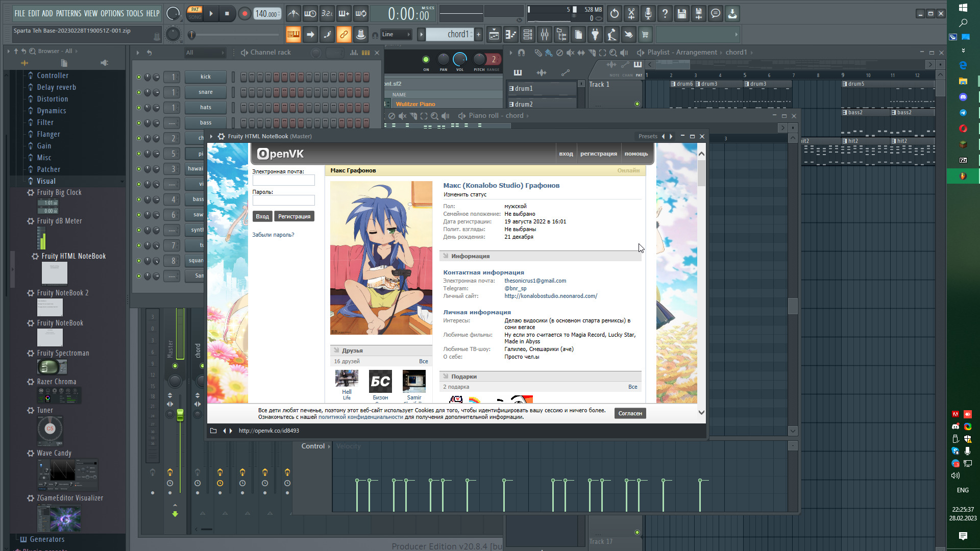This screenshot has height=551, width=980.
Task: Select the Slice tool in Playlist toolbar
Action: coord(592,53)
